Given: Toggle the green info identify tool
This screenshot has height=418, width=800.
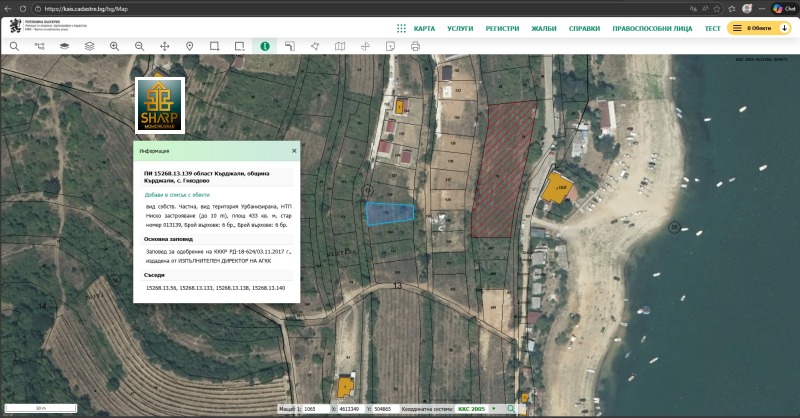Looking at the screenshot, I should [265, 46].
